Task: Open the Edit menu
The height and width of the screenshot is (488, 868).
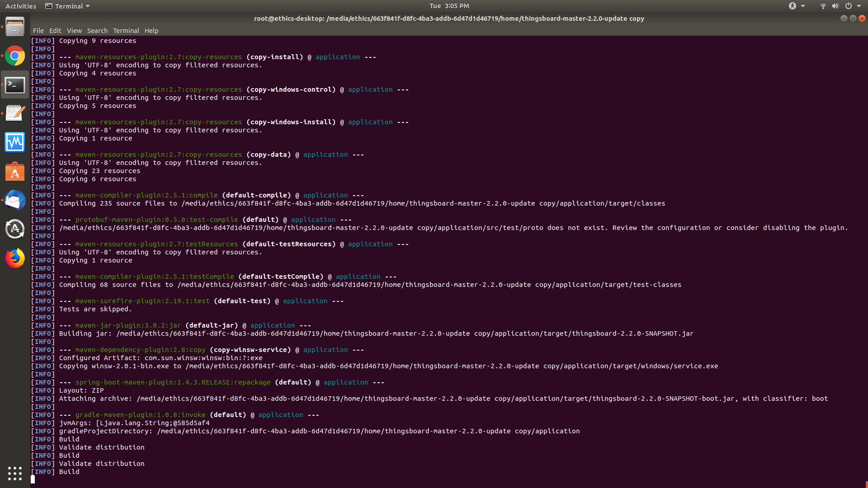Action: click(55, 31)
